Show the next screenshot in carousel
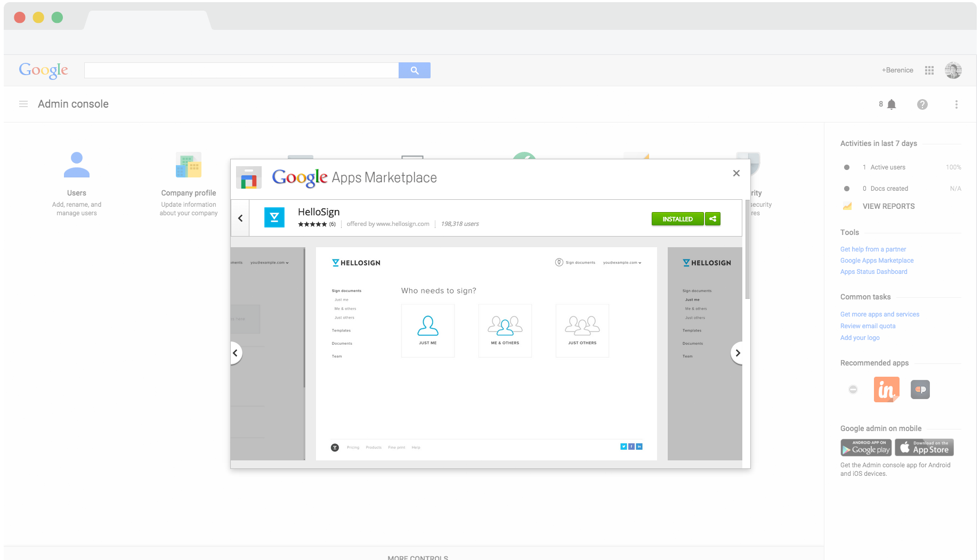The image size is (980, 560). click(x=737, y=353)
